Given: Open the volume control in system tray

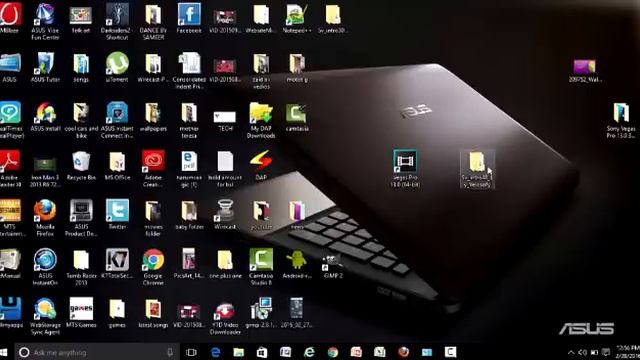Looking at the screenshot, I should [x=583, y=352].
